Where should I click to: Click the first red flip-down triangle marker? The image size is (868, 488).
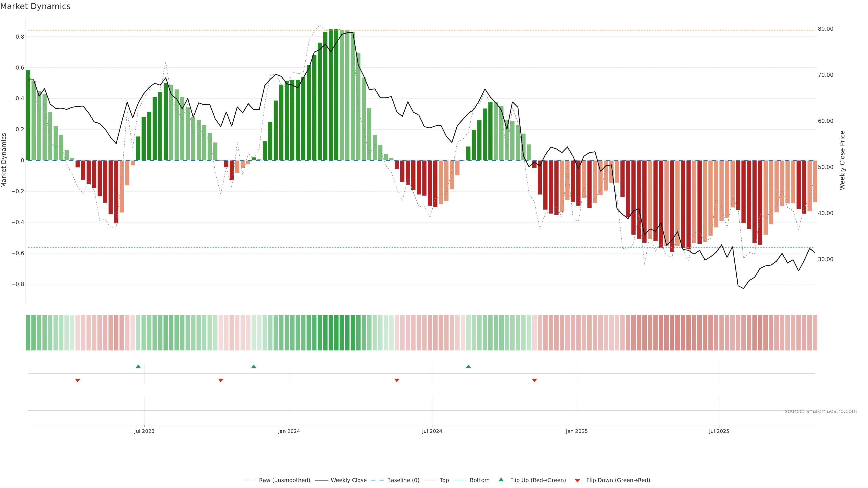(78, 380)
